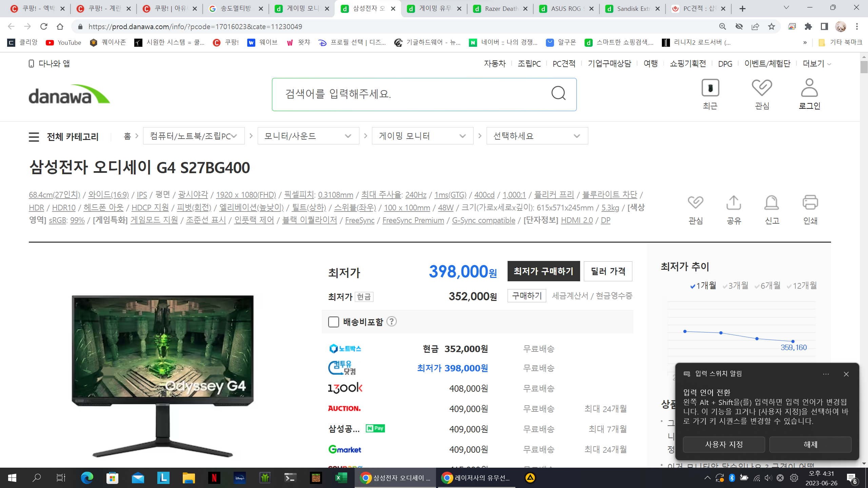Viewport: 868px width, 488px height.
Task: Click the search magnifier icon in Danawa search box
Action: pos(558,93)
